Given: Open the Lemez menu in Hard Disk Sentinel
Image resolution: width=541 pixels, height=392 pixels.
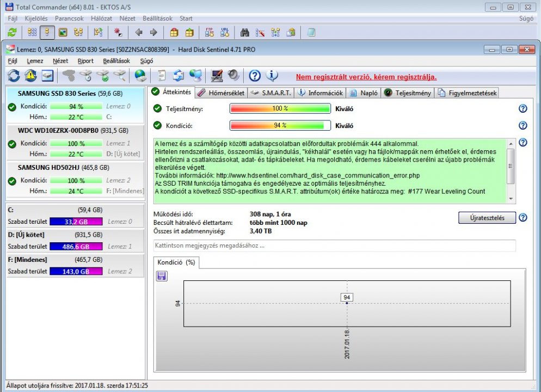Looking at the screenshot, I should click(35, 61).
